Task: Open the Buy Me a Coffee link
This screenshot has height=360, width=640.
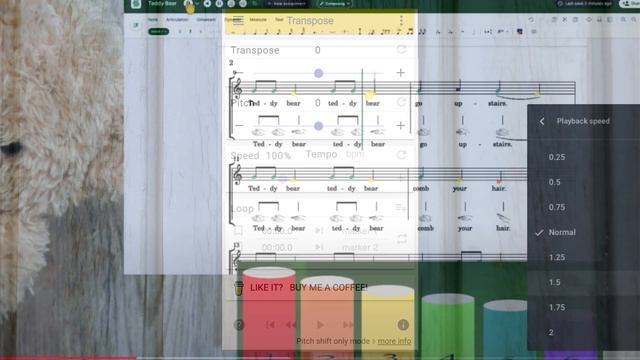Action: tap(309, 287)
